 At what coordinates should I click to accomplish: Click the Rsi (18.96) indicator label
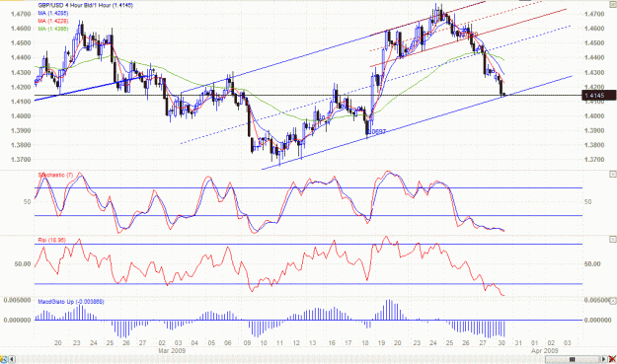point(51,240)
